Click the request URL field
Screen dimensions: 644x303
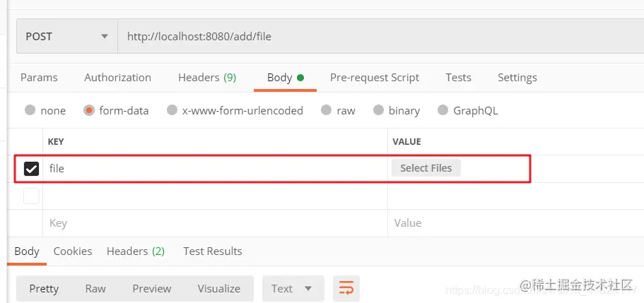pyautogui.click(x=381, y=37)
